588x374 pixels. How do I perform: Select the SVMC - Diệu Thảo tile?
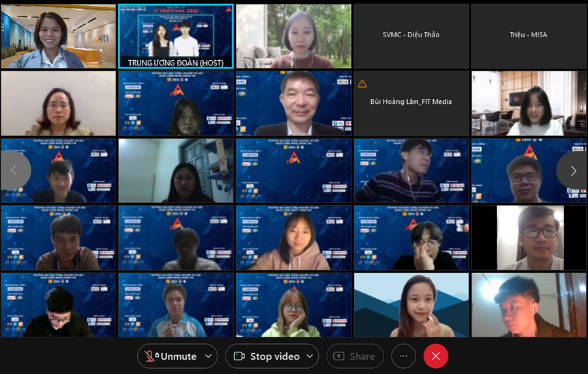411,35
